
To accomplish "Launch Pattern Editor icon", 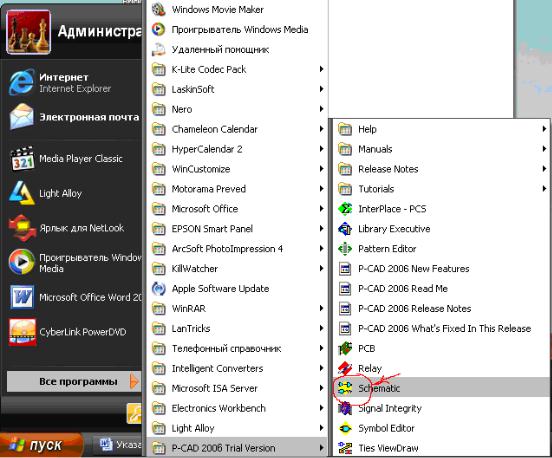I will (x=345, y=249).
